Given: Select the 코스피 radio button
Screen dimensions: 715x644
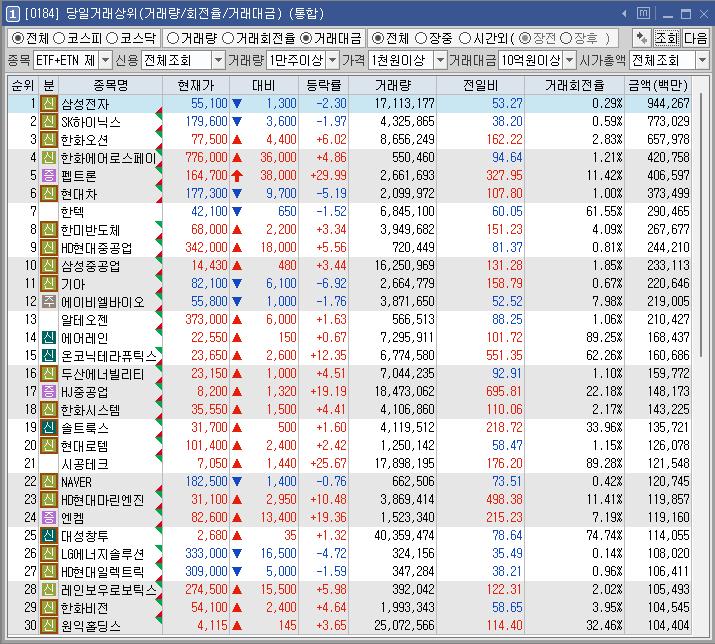Looking at the screenshot, I should (59, 38).
